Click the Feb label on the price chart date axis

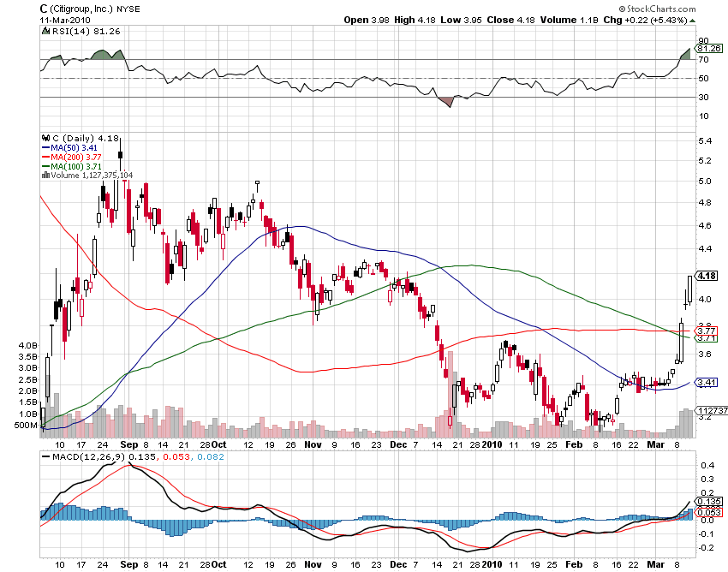[x=574, y=444]
